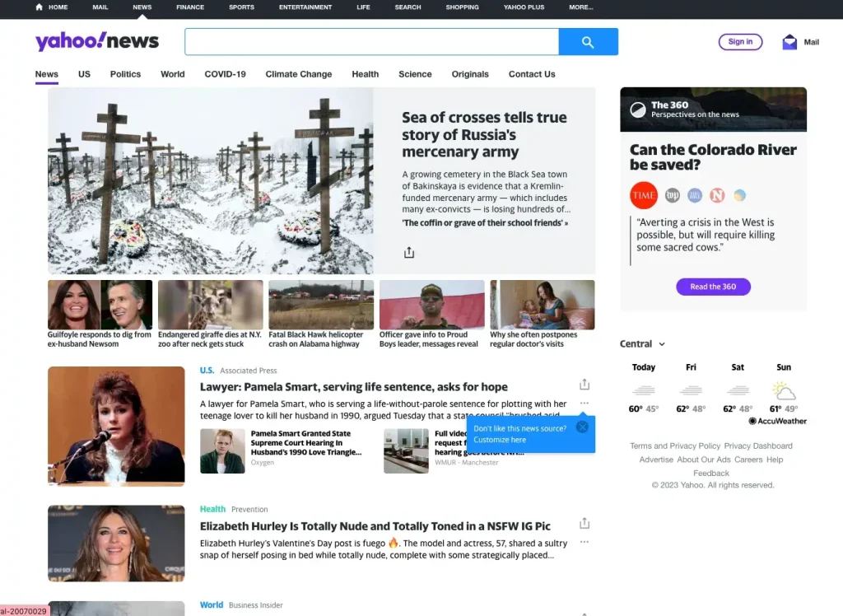The image size is (843, 616).
Task: Click into the search input field
Action: (371, 41)
